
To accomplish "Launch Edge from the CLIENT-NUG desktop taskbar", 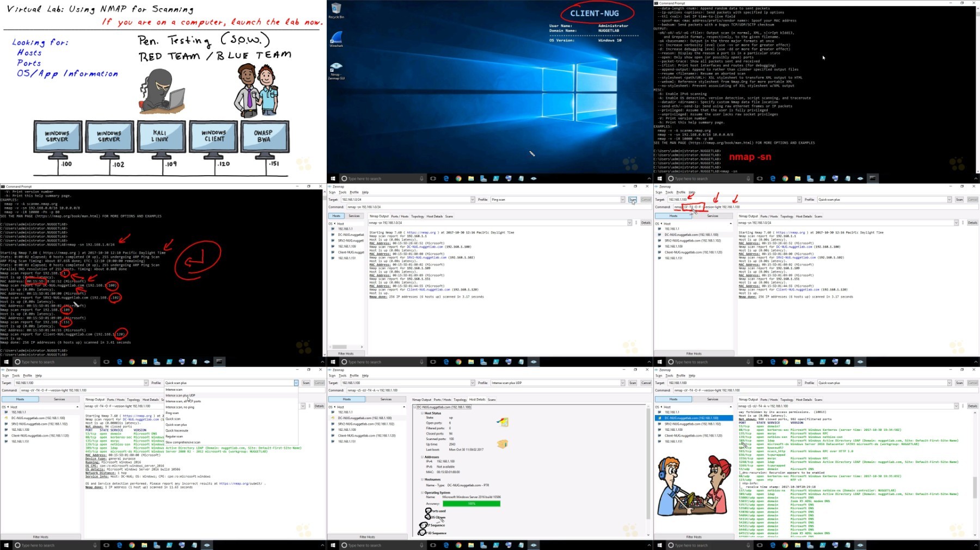I will click(446, 178).
